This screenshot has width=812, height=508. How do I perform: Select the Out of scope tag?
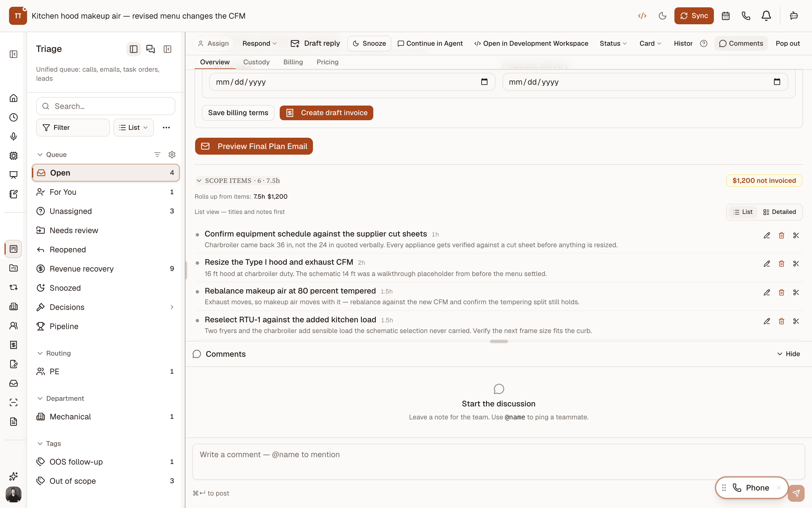click(106, 481)
